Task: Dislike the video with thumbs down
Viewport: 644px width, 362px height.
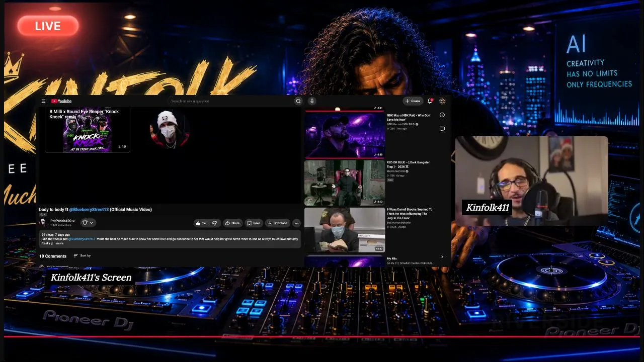Action: coord(215,223)
